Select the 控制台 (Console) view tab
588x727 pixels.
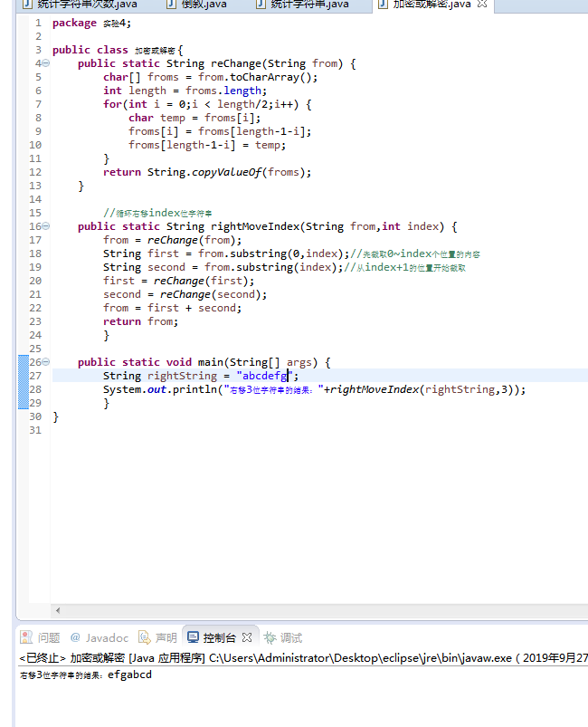(219, 638)
